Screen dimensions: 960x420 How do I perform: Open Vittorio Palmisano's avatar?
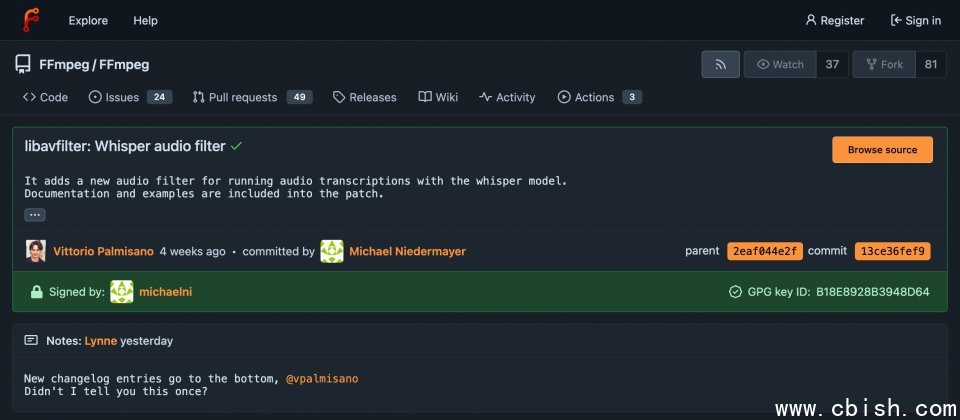click(36, 251)
